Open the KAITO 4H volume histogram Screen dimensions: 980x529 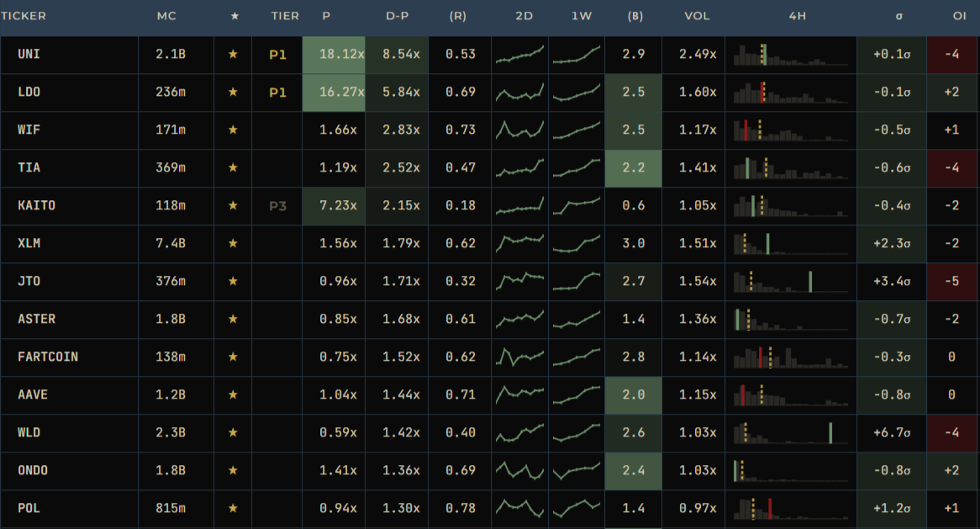click(791, 206)
